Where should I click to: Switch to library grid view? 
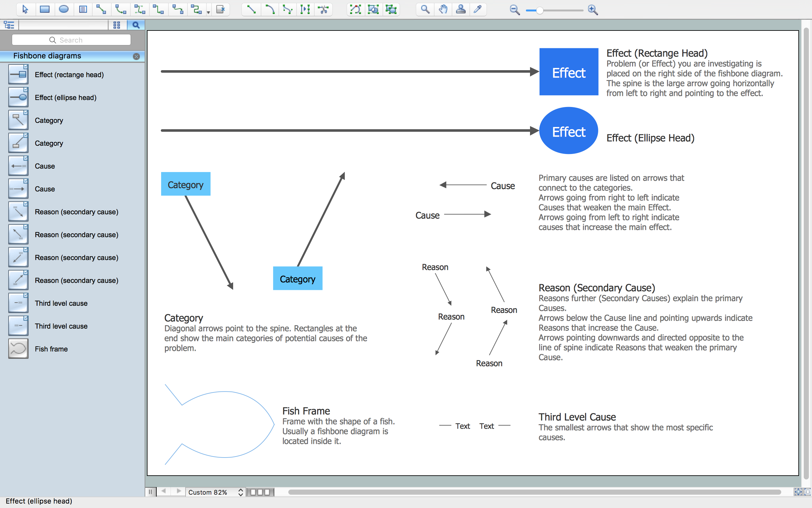coord(117,25)
